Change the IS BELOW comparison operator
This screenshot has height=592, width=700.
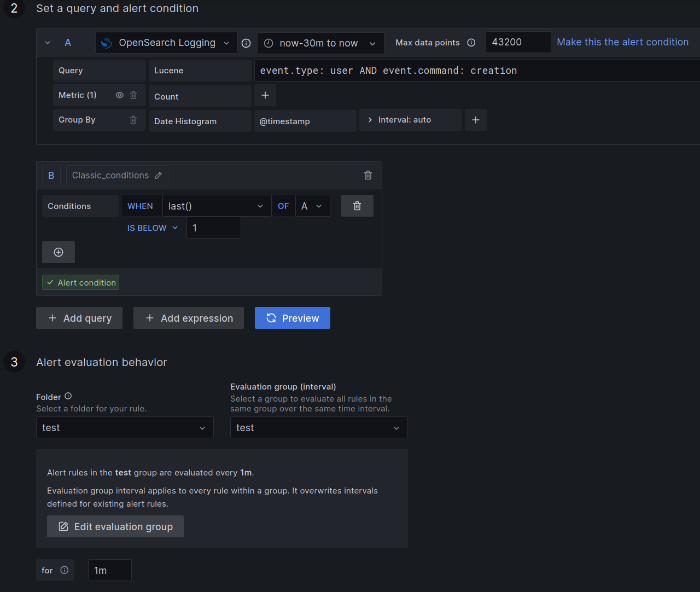(x=153, y=228)
